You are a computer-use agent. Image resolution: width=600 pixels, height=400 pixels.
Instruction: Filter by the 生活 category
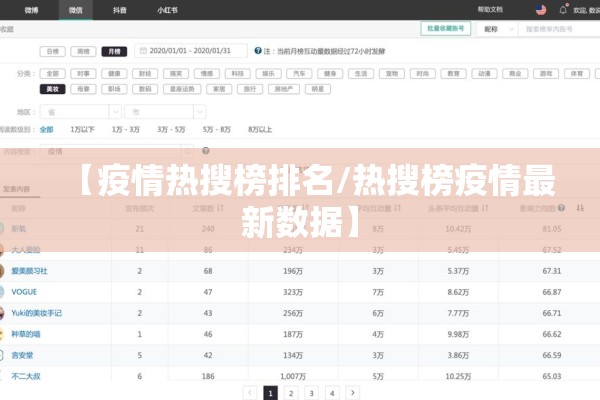coord(361,73)
